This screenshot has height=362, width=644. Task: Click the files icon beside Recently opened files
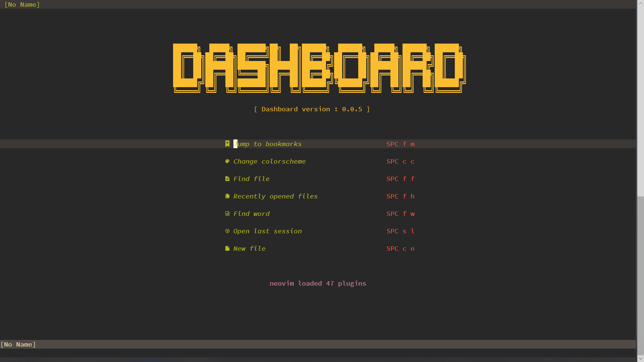227,196
